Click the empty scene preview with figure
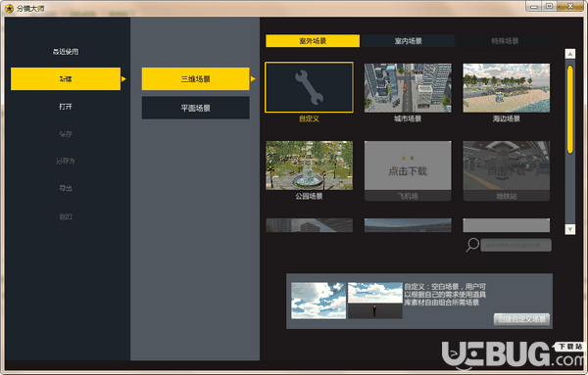Screen dimensions: 588x375 pos(375,301)
